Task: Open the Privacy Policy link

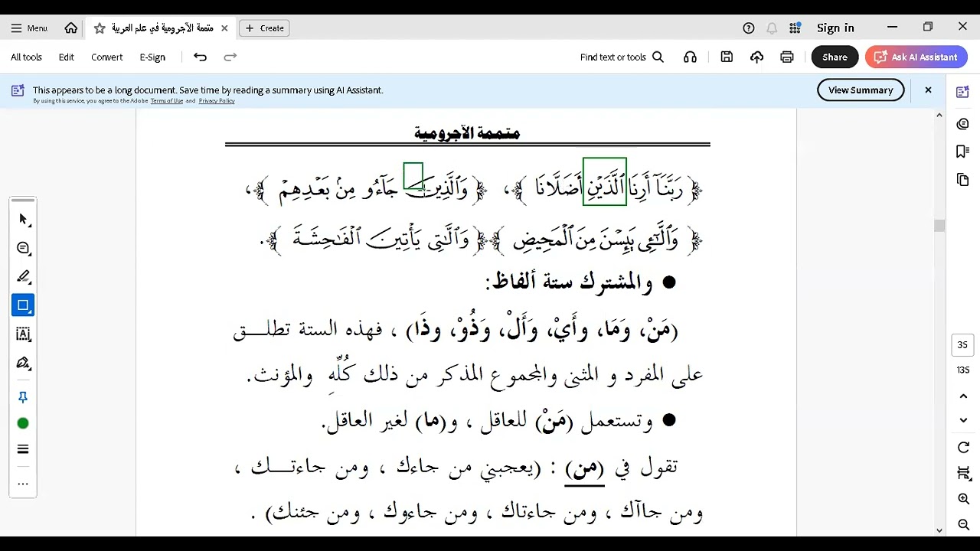Action: [x=217, y=101]
